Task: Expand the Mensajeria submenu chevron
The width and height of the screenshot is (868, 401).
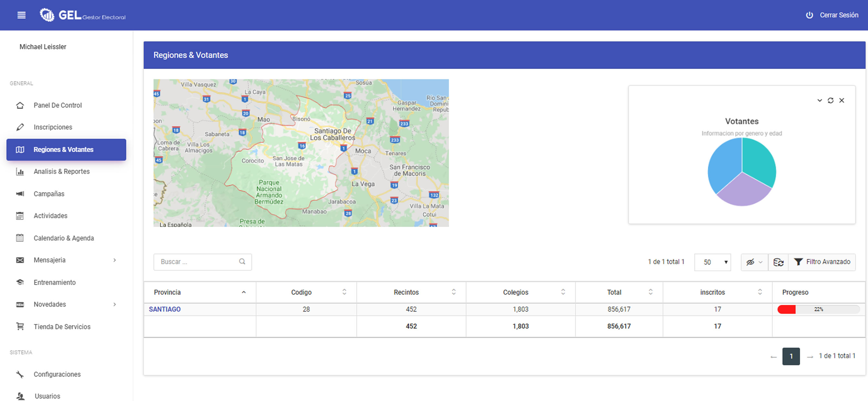Action: (x=115, y=260)
